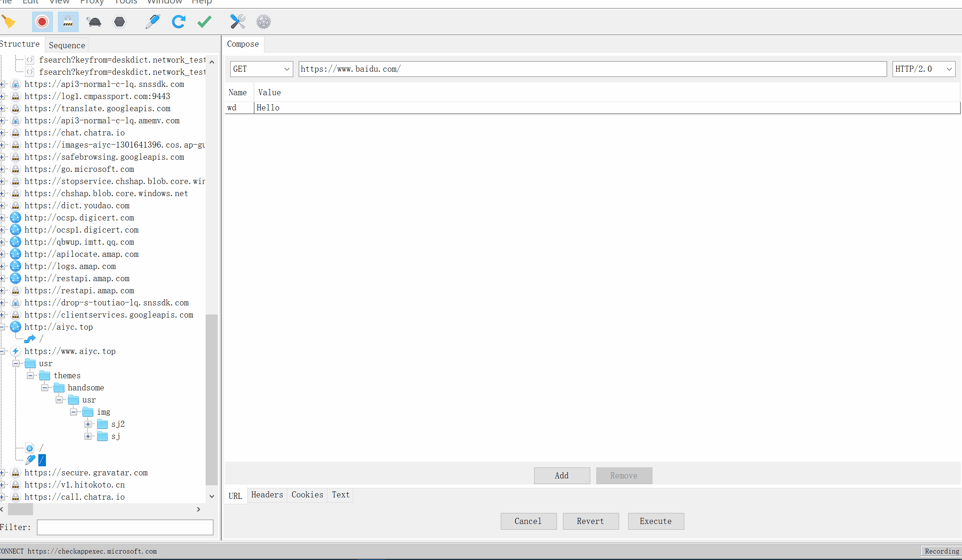This screenshot has height=560, width=962.
Task: Open the Settings gear icon
Action: pyautogui.click(x=263, y=22)
